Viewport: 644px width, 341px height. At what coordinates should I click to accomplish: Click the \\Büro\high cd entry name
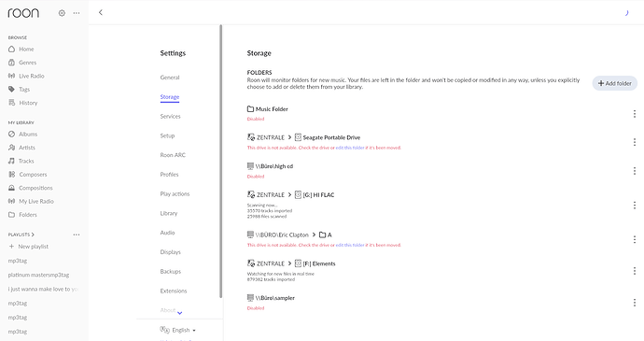(x=274, y=166)
